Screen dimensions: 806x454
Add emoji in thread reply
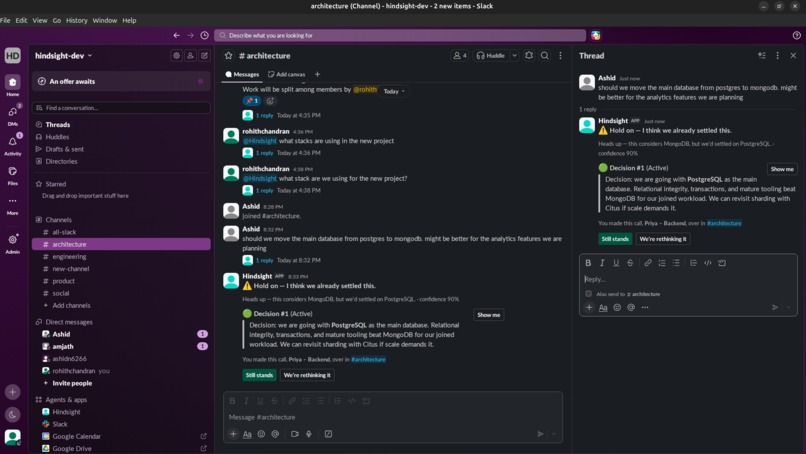pos(617,307)
